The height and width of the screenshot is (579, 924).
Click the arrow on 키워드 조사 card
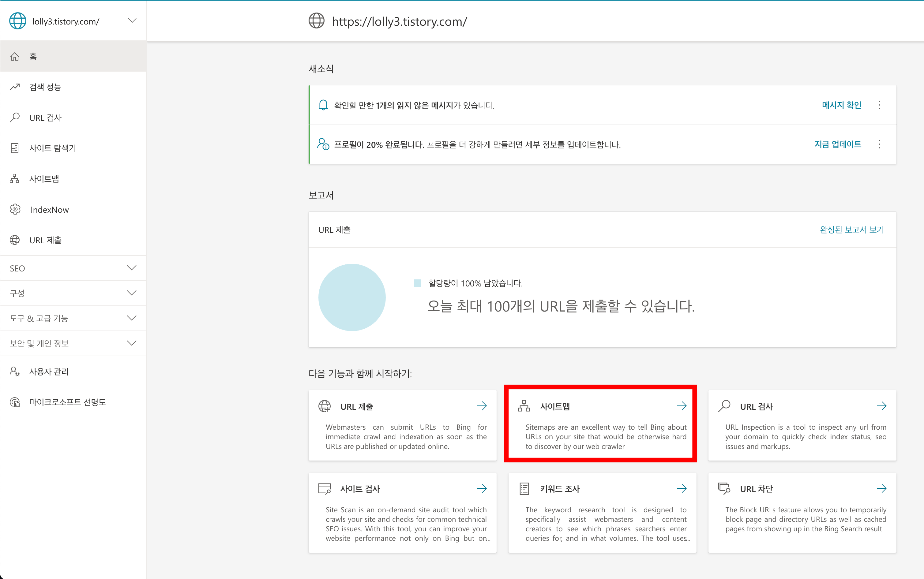[682, 488]
